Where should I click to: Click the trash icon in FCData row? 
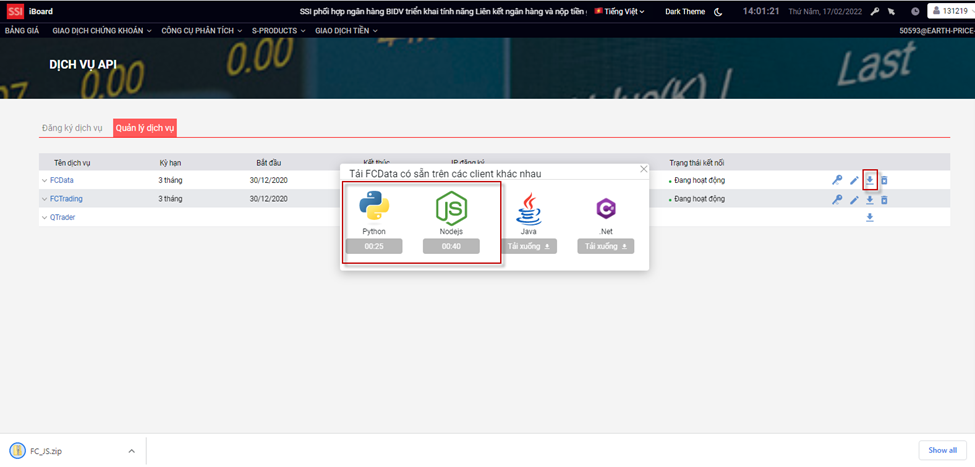tap(884, 180)
